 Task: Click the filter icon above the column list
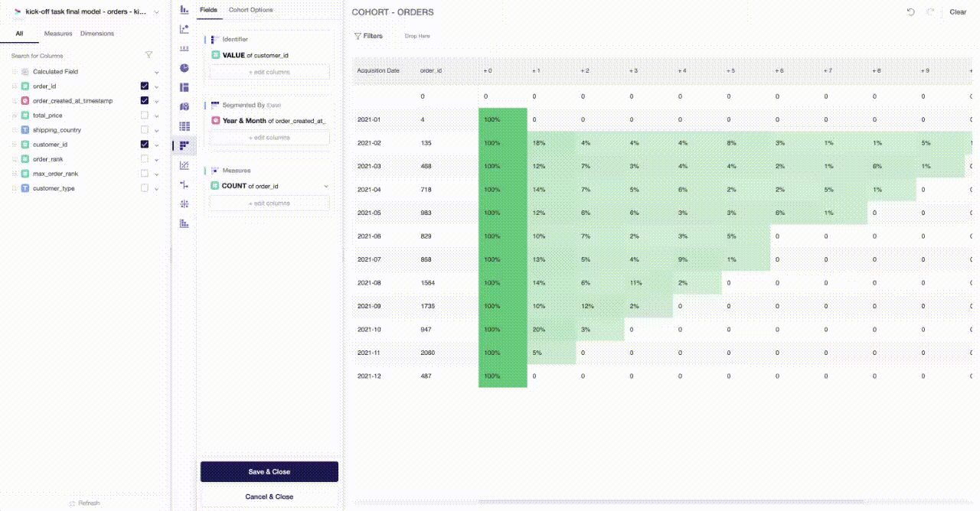149,55
